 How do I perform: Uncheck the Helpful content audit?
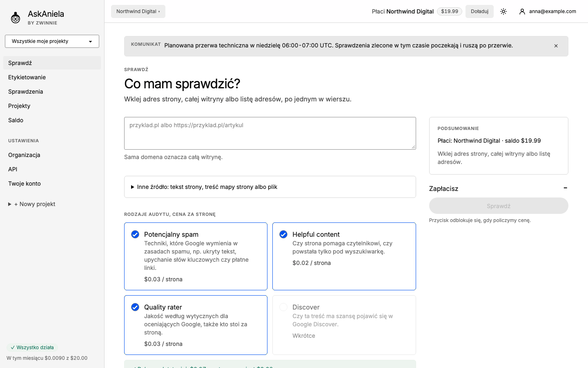pyautogui.click(x=283, y=234)
